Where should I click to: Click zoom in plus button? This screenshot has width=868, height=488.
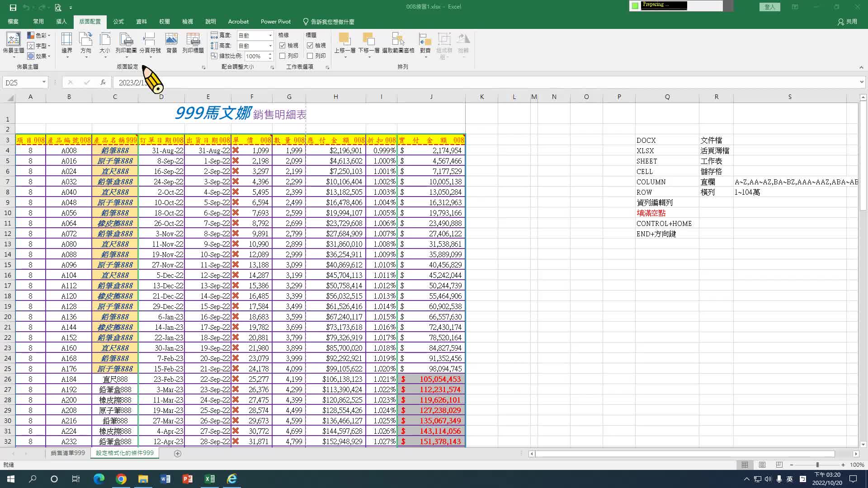click(843, 465)
